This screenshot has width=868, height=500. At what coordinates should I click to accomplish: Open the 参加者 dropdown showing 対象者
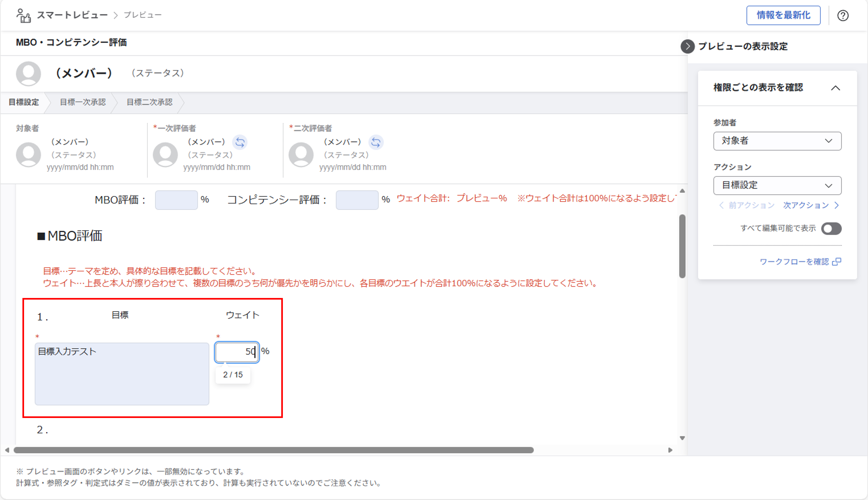777,141
